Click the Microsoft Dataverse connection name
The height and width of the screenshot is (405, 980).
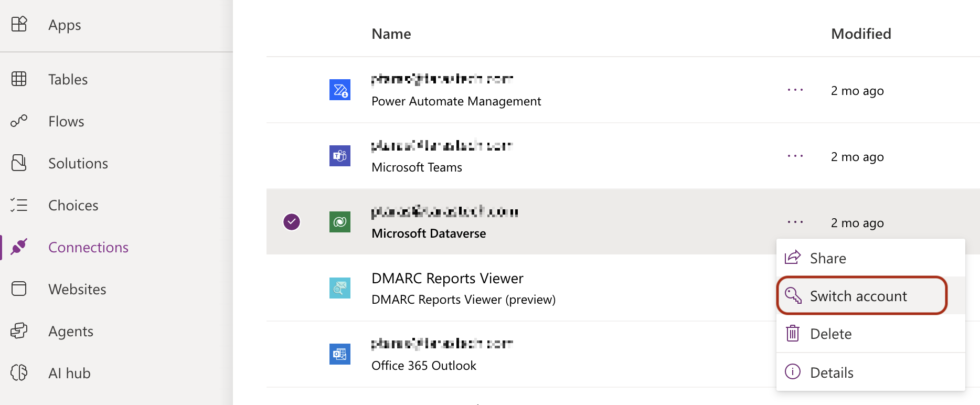coord(429,233)
